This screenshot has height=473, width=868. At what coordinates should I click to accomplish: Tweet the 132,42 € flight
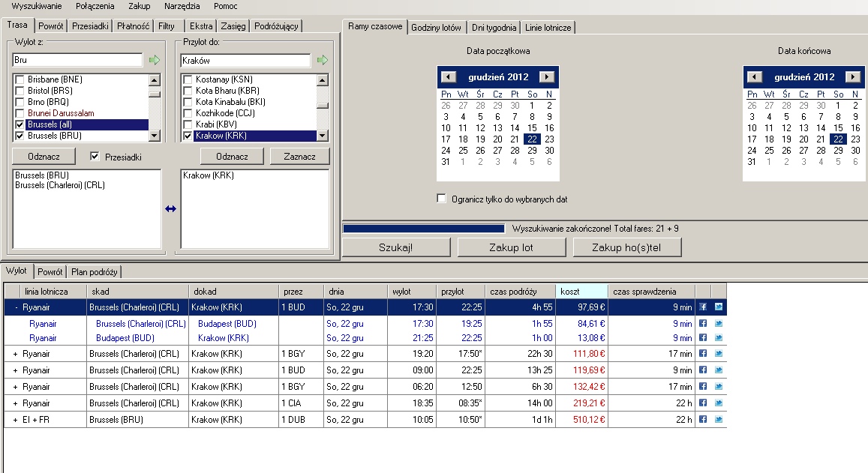719,386
